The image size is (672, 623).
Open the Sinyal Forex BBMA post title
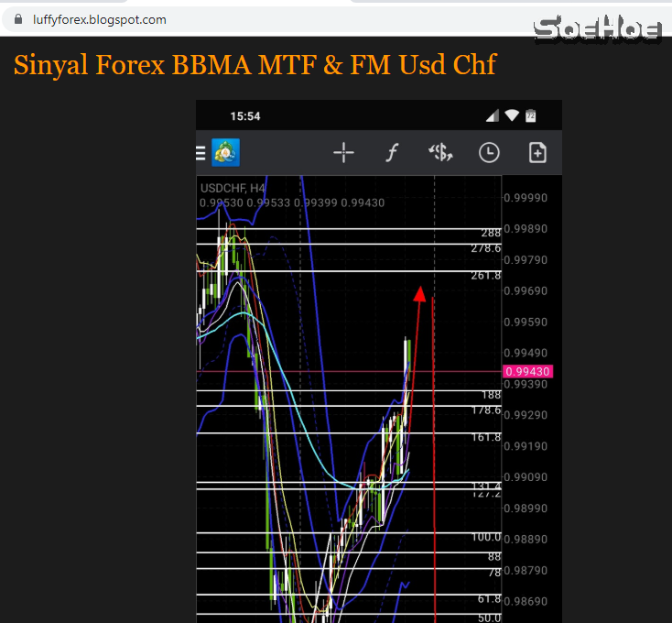click(255, 65)
